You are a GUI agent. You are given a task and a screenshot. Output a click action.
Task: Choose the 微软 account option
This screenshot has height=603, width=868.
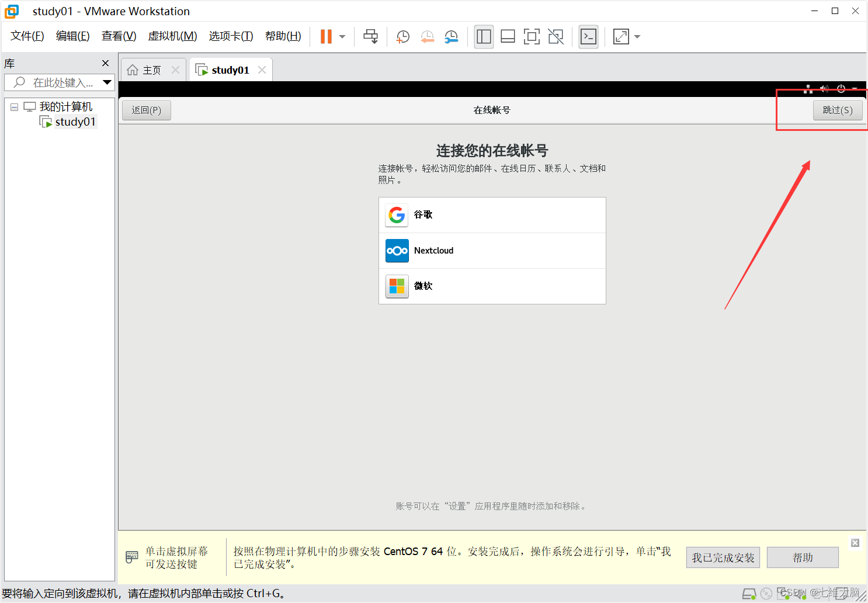(492, 286)
